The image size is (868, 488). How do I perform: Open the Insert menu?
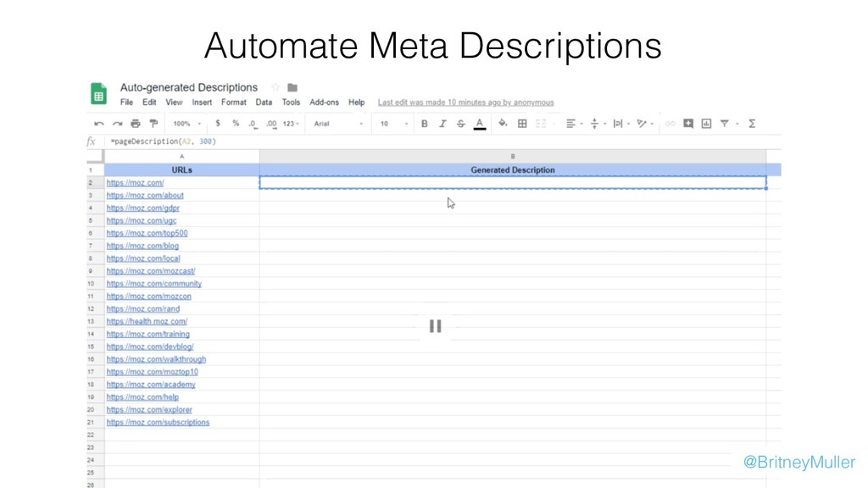pyautogui.click(x=202, y=103)
